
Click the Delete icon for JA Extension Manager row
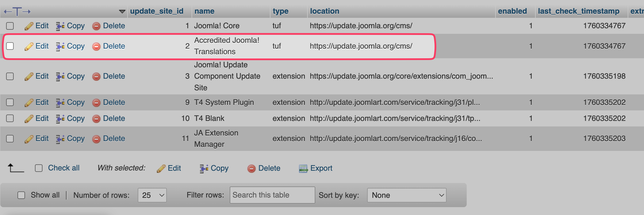pos(96,139)
